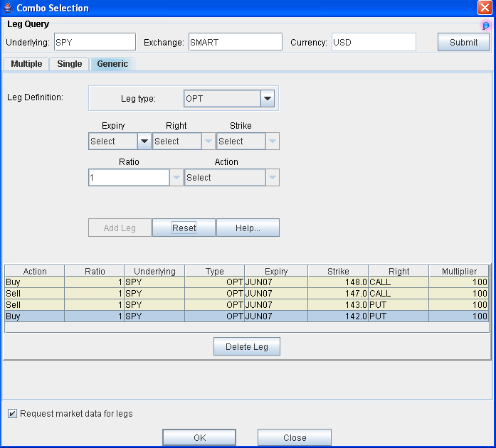Focus the Exchange SMART field
The height and width of the screenshot is (448, 496).
[x=235, y=42]
